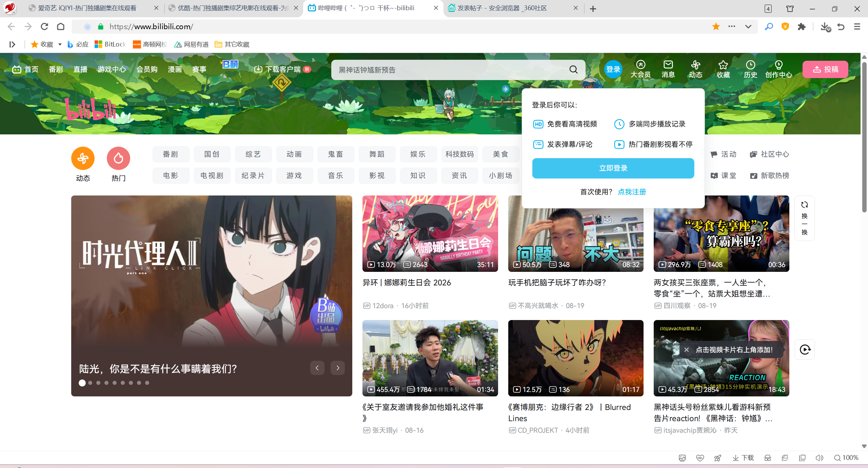
Task: Expand the 收藏 bookmarks dropdown arrow
Action: pos(60,44)
